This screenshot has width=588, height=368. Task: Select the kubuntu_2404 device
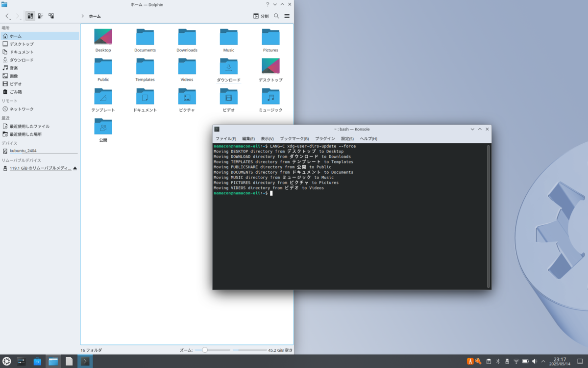click(x=40, y=151)
